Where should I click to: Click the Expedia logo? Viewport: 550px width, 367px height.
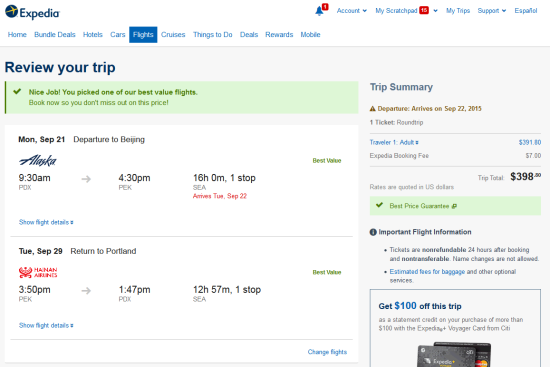pos(32,12)
